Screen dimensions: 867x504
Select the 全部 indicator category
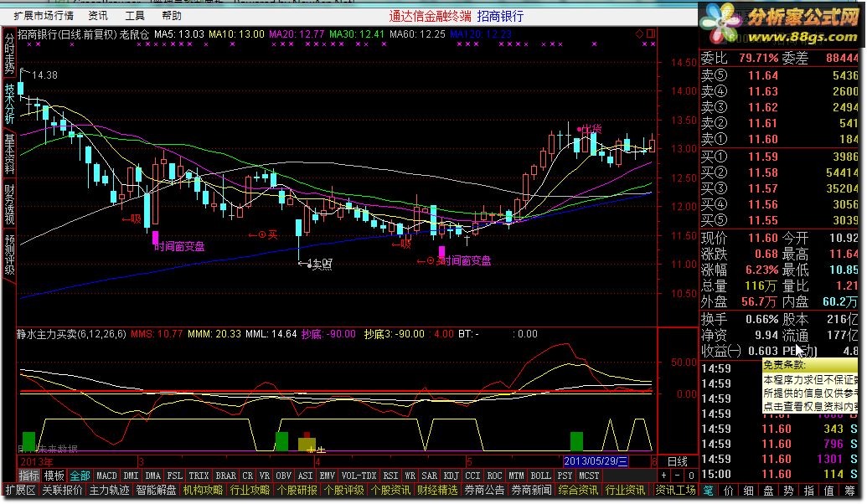[80, 476]
